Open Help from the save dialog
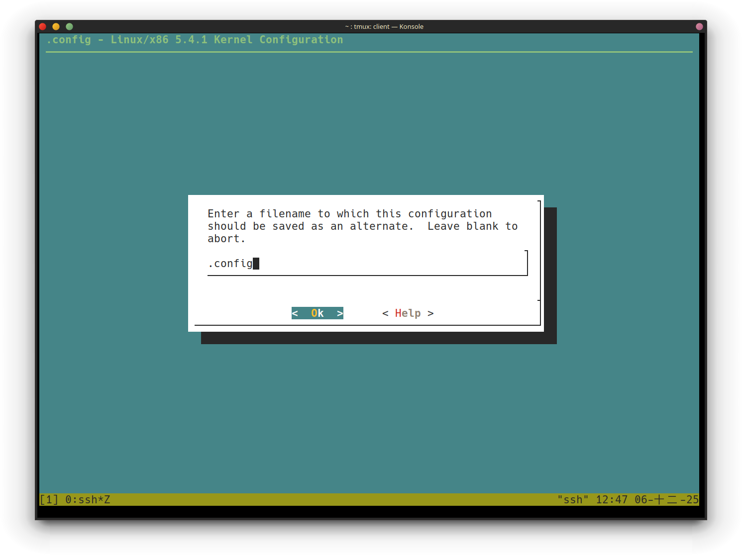Viewport: 742px width, 560px height. pos(408,313)
